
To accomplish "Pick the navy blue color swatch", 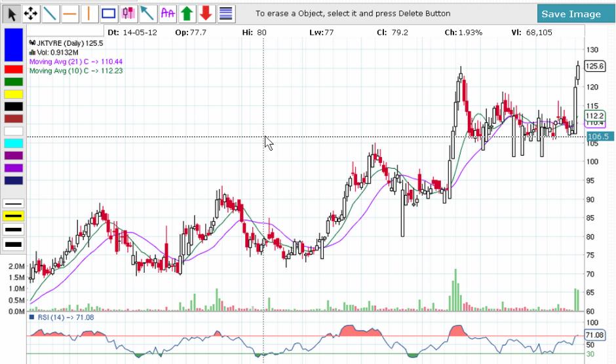I will 14,181.
